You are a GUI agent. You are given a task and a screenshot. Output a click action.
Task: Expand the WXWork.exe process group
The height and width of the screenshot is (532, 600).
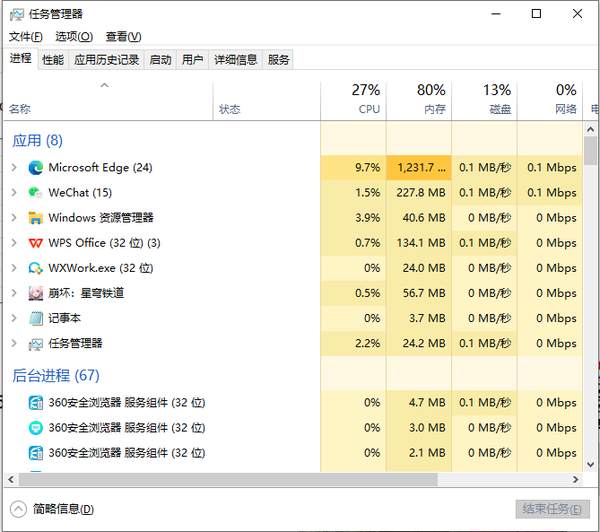coord(14,268)
